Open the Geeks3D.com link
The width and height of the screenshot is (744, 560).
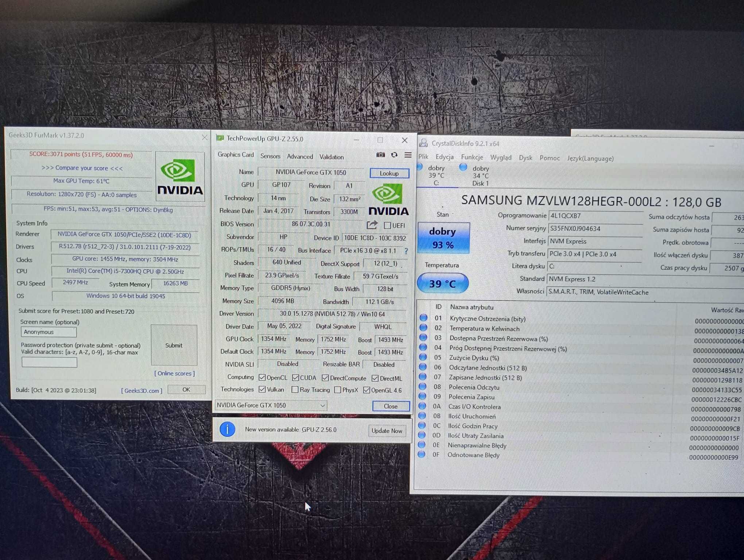tap(142, 390)
